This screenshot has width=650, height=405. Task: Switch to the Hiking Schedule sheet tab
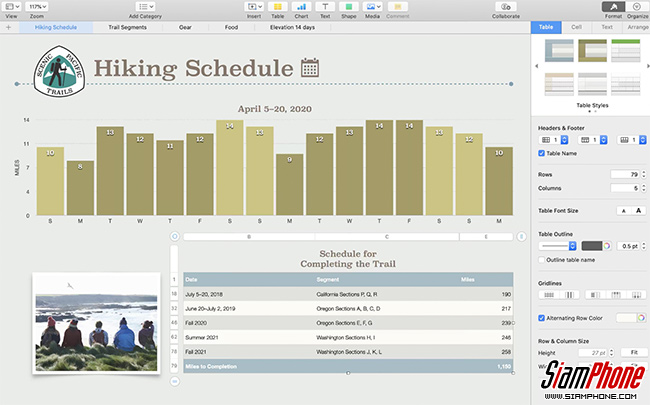(x=56, y=27)
